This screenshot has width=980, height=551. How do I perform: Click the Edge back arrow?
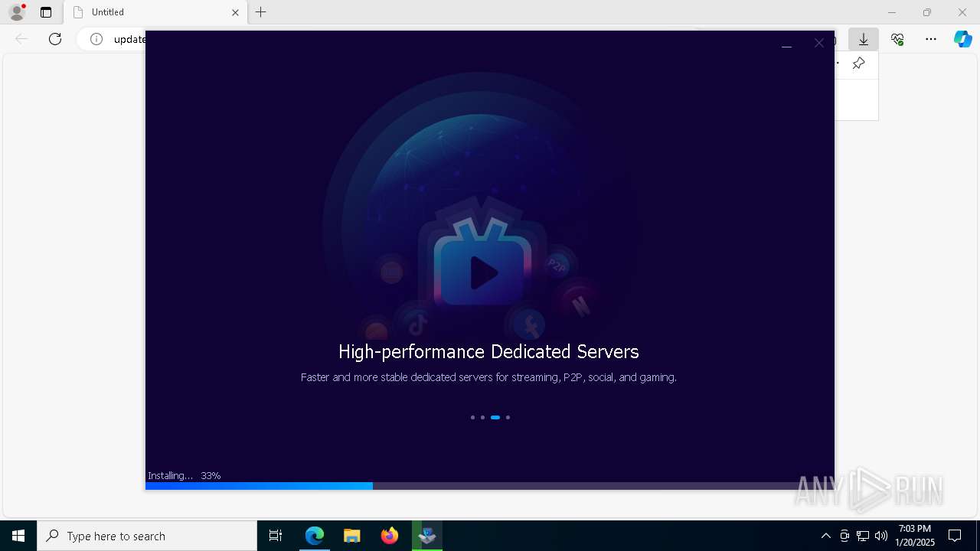(21, 39)
